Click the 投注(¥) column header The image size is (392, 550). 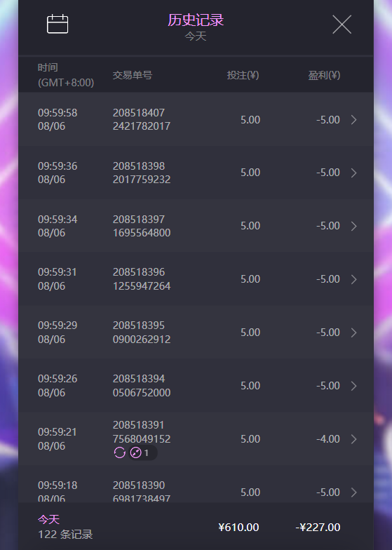click(243, 75)
